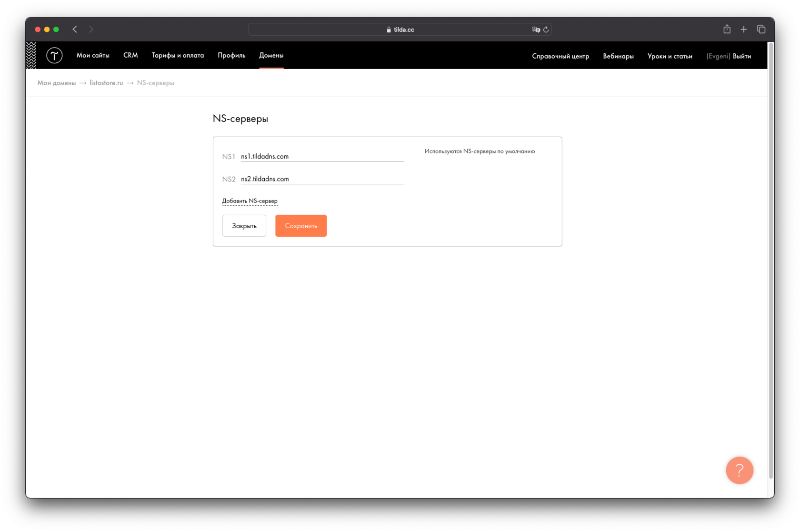Click the lock icon in address bar

tap(389, 30)
